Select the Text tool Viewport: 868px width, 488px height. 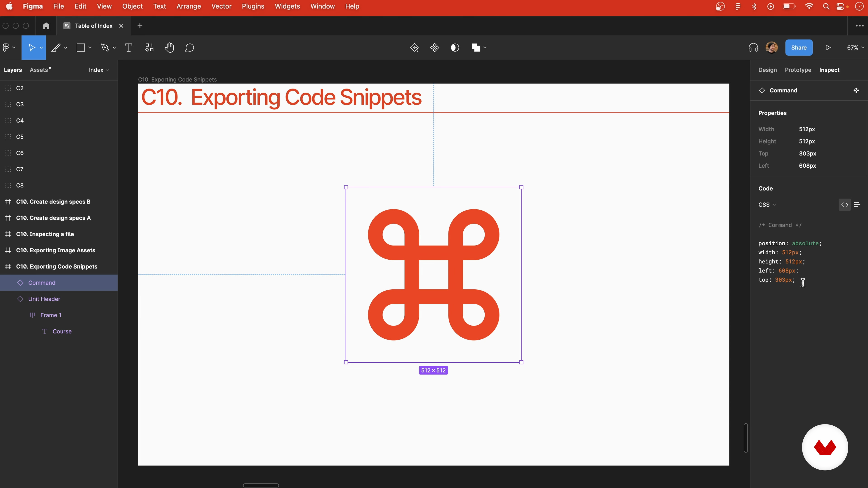click(129, 47)
